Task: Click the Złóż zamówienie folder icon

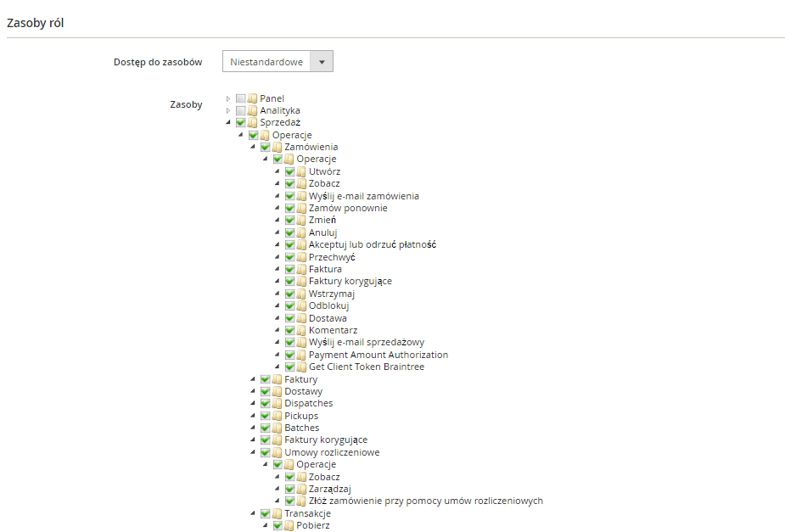Action: click(x=301, y=501)
